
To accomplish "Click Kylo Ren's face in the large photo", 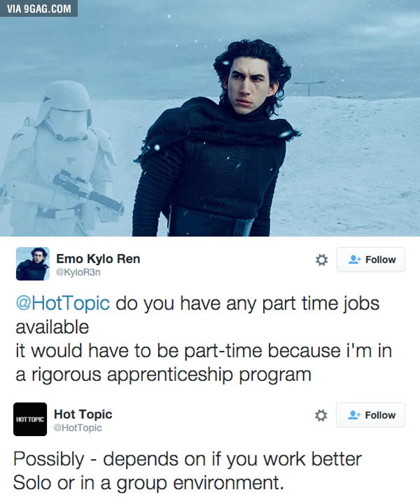I will click(249, 87).
